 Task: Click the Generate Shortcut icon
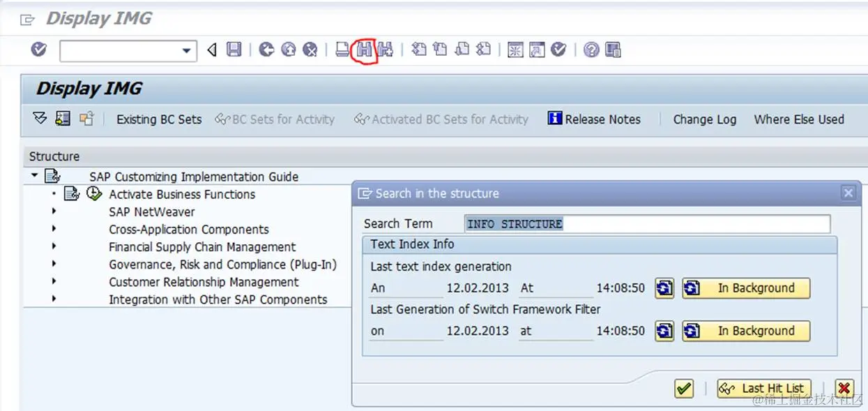(537, 50)
